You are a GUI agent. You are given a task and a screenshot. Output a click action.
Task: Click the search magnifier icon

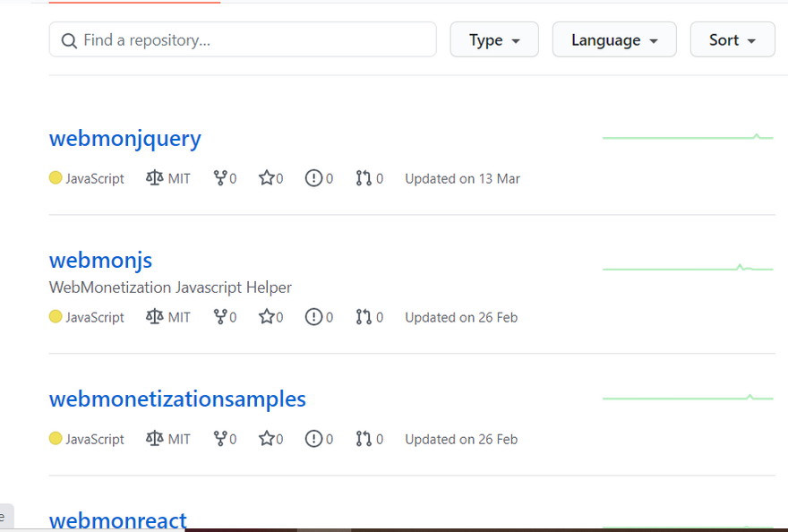click(x=69, y=40)
